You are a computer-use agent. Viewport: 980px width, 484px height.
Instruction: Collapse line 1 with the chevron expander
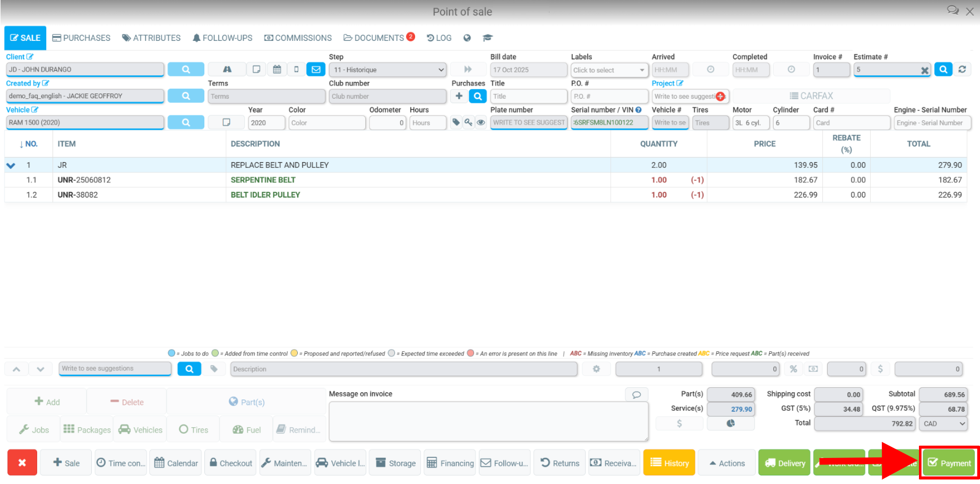[11, 166]
